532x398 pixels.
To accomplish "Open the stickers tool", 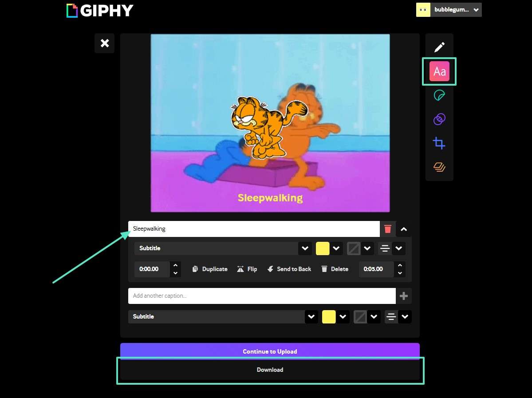I will [x=439, y=95].
